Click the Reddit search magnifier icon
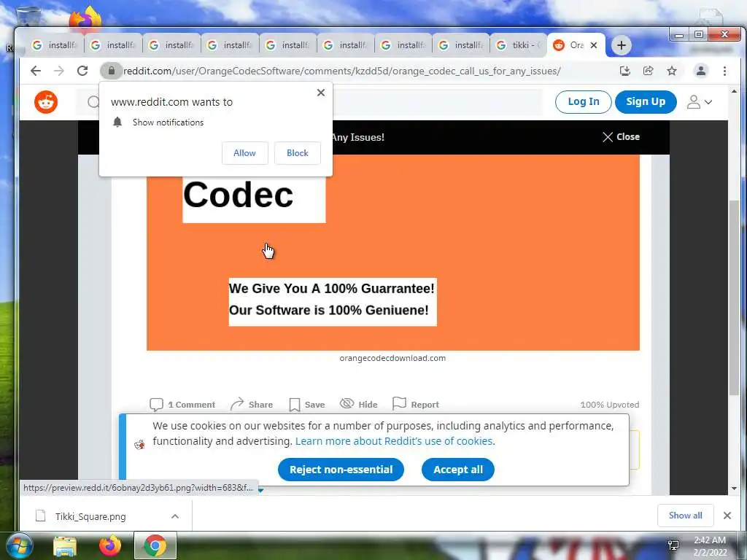The width and height of the screenshot is (747, 560). [93, 102]
